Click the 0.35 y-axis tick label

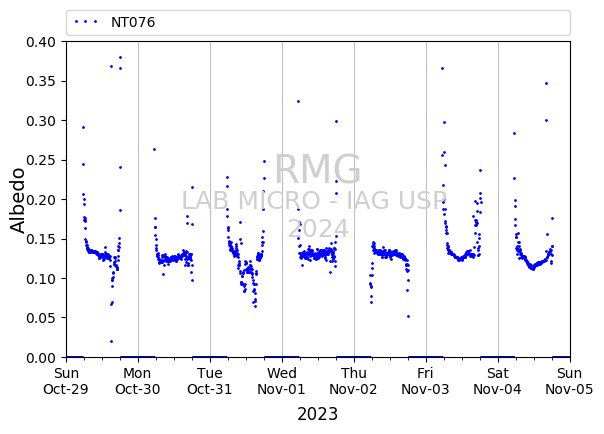41,82
